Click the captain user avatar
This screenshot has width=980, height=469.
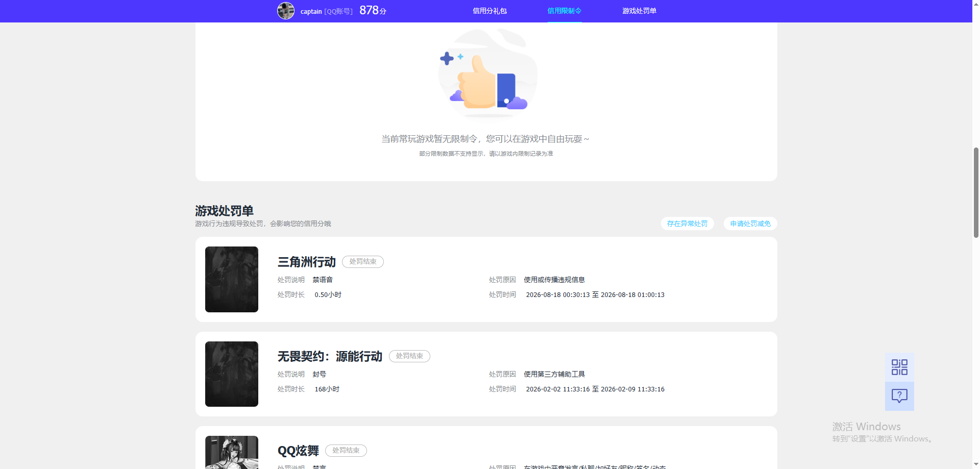286,11
